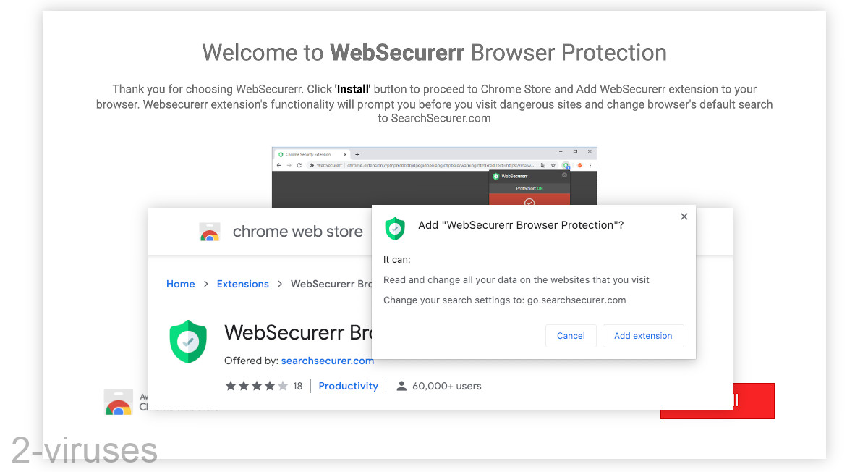Select the Chrome Security Extension tab
Viewport: 868px width, 472px height.
click(307, 154)
